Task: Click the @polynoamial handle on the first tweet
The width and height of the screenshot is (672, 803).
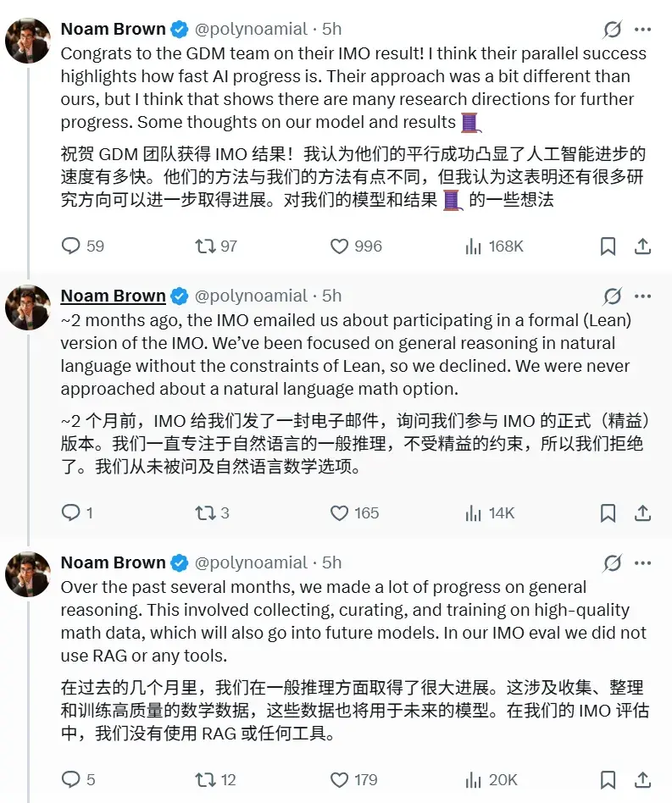Action: pyautogui.click(x=249, y=28)
